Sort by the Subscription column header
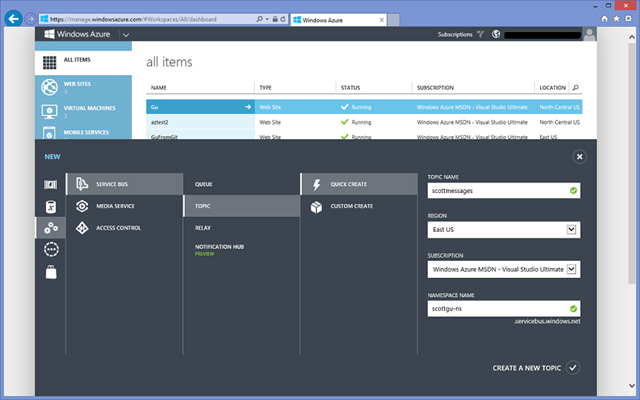Screen dimensions: 640x400 [435, 88]
